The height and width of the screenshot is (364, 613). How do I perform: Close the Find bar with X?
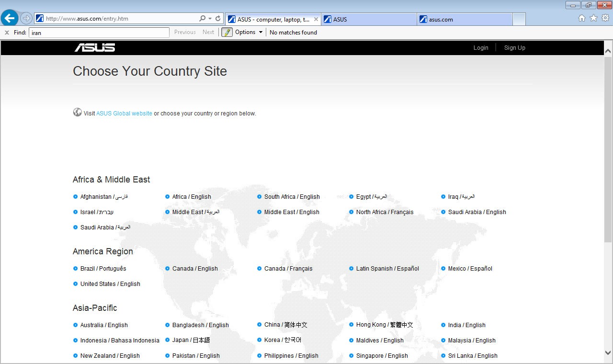point(7,33)
